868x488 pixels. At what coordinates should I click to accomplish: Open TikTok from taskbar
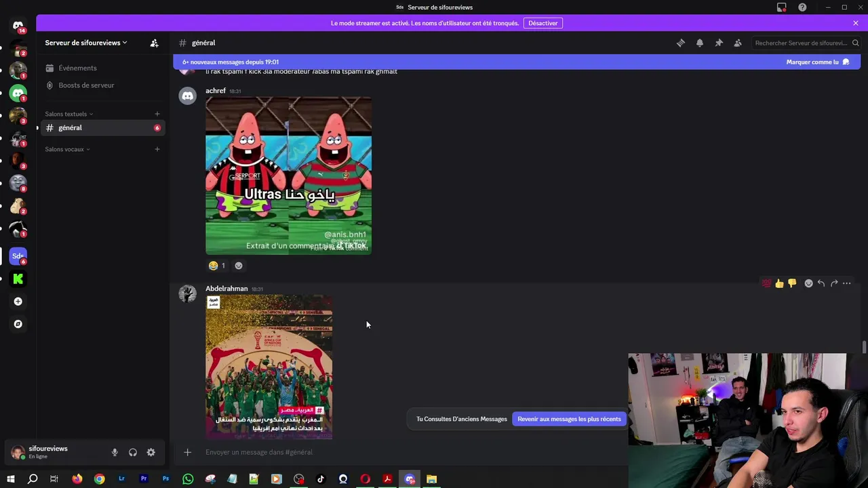click(321, 479)
